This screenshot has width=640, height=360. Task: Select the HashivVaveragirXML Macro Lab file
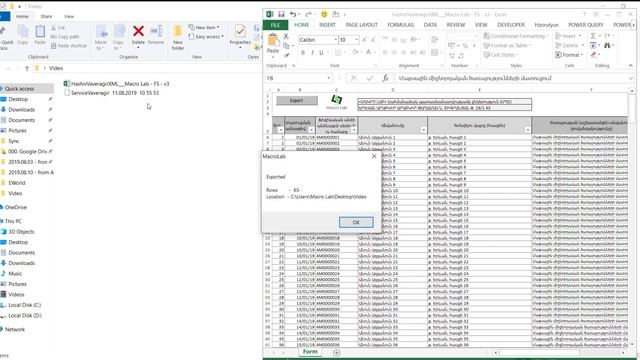pos(116,84)
